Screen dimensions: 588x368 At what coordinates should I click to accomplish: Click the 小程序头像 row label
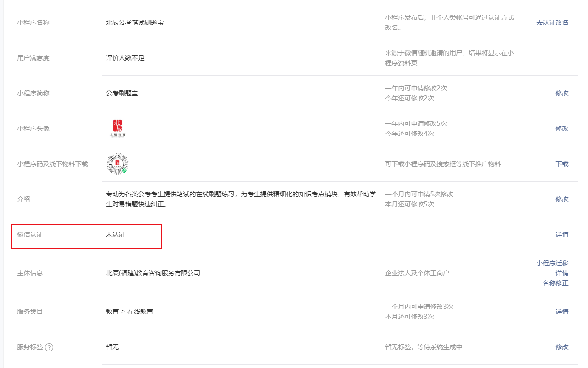coord(34,128)
